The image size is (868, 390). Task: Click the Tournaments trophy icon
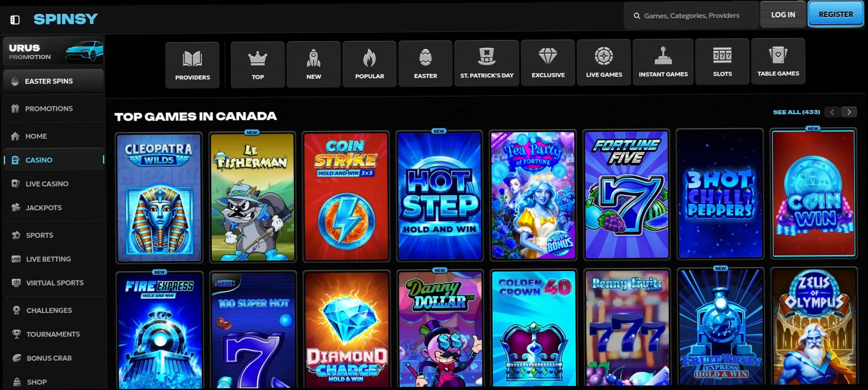click(17, 334)
